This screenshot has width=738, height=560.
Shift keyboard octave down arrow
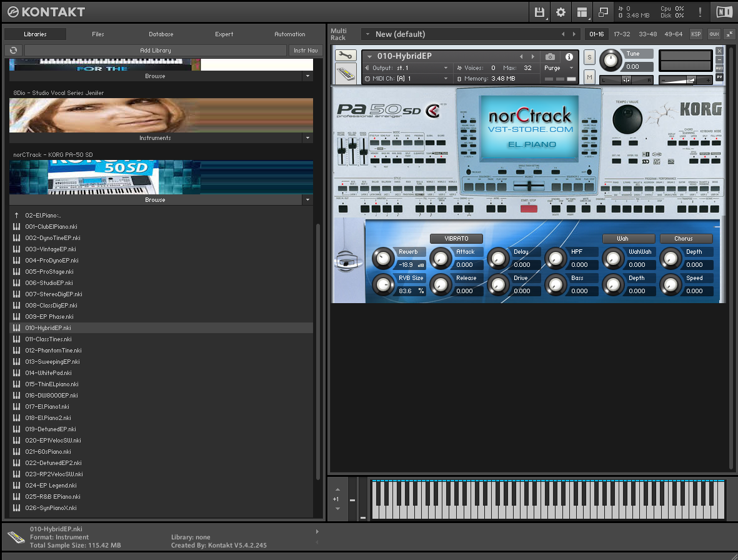tap(337, 509)
